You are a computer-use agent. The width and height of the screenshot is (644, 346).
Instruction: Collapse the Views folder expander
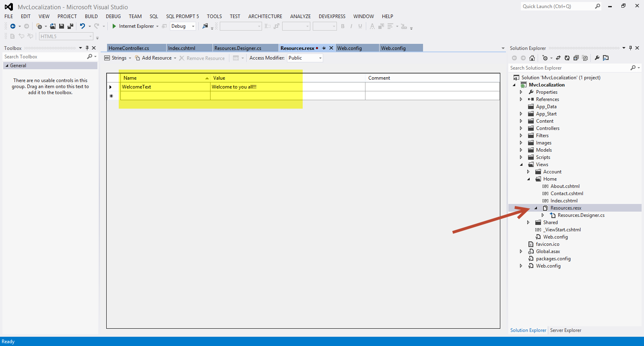pyautogui.click(x=521, y=165)
